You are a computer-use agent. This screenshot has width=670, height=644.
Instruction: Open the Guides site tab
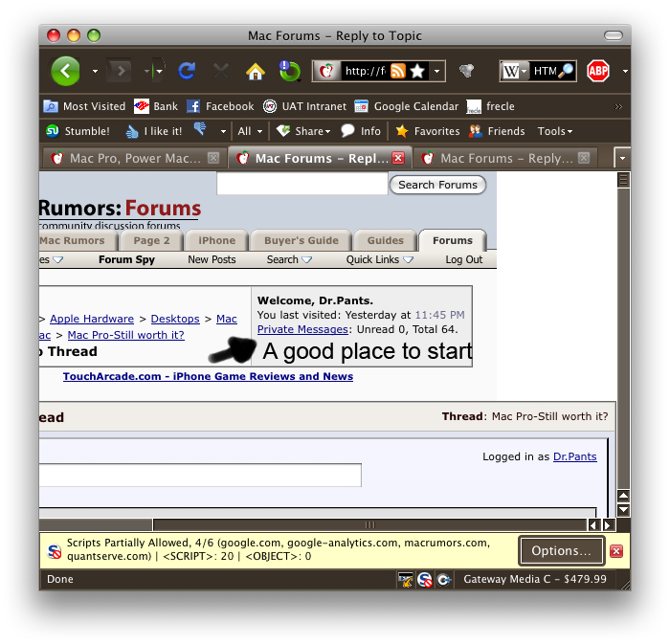pos(385,240)
